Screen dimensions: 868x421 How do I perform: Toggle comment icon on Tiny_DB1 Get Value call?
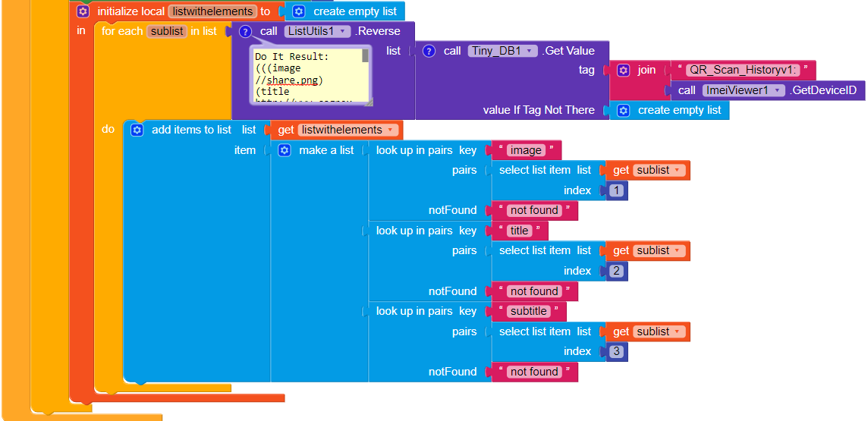click(x=429, y=51)
